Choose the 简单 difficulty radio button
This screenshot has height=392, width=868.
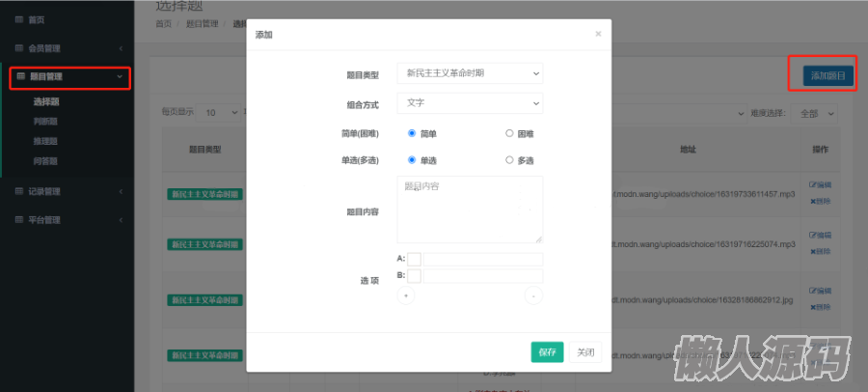tap(412, 133)
